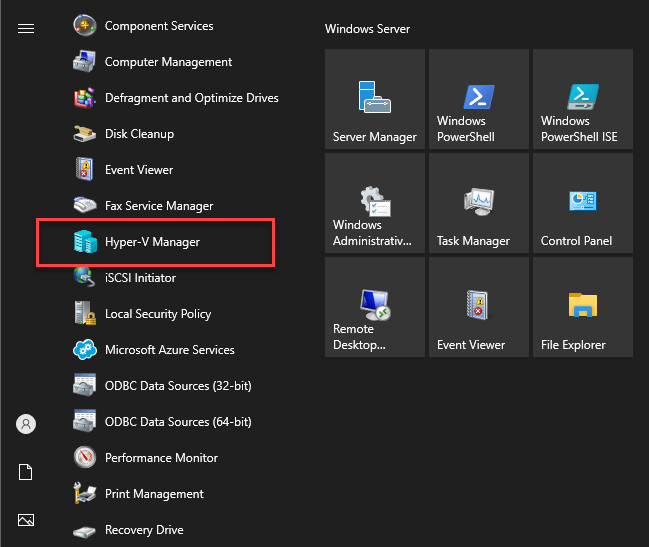Launch Defragment and Optimize Drives
This screenshot has width=649, height=547.
tap(175, 98)
